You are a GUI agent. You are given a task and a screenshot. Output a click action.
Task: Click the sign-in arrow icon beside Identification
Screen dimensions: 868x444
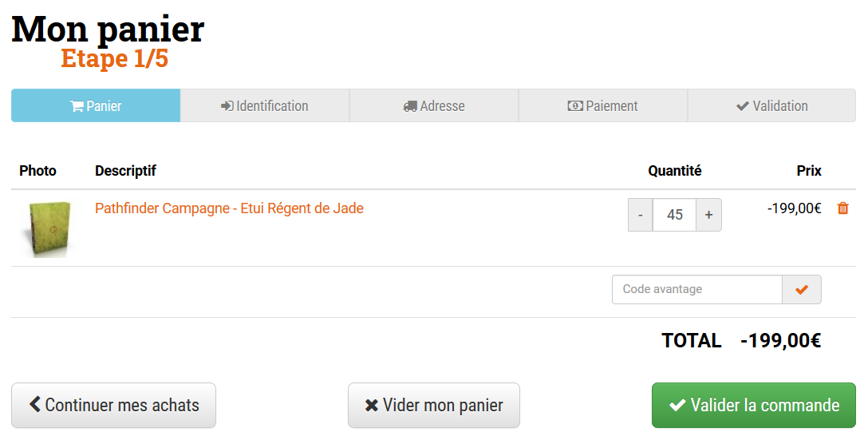point(227,106)
